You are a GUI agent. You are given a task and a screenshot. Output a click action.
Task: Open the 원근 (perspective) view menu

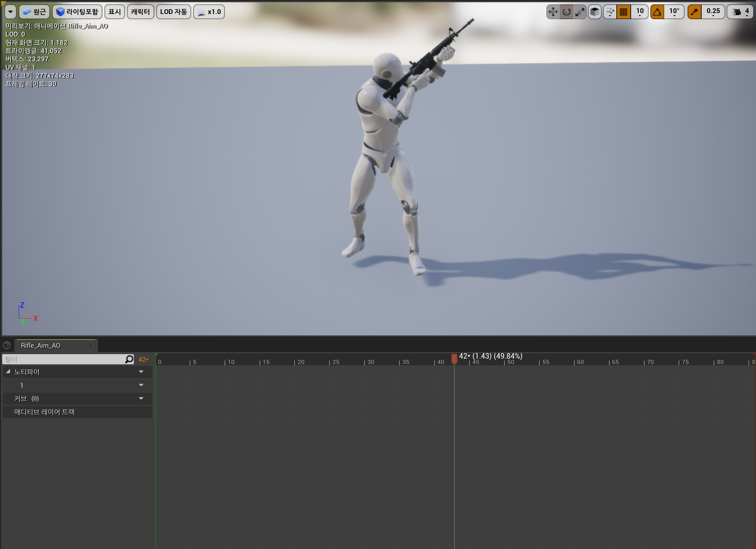34,12
